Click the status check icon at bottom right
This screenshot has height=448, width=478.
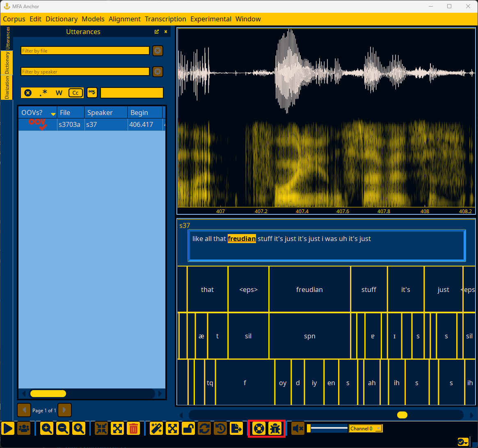point(463,441)
